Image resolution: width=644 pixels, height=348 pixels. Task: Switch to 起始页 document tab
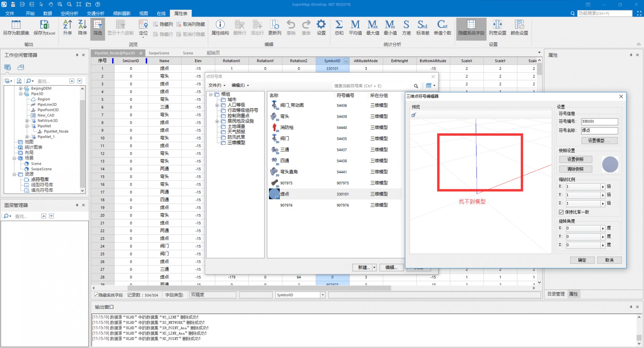tap(213, 53)
